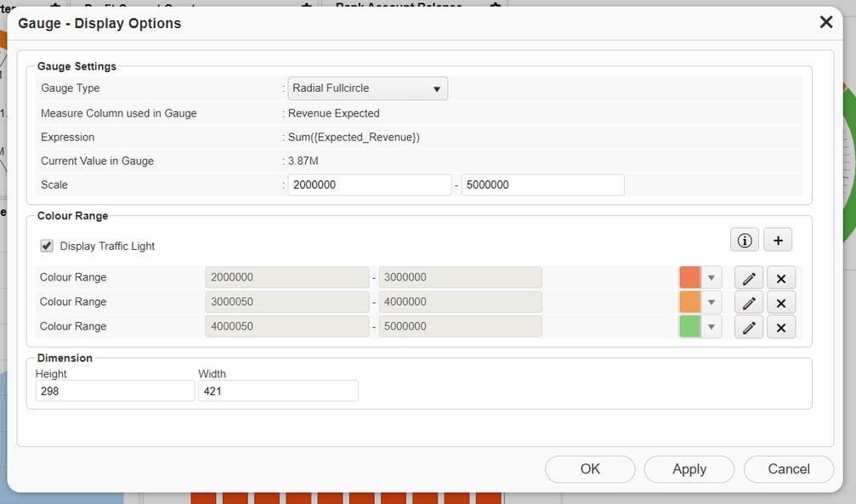Click the green colour swatch
Screen dimensions: 856x504
(689, 327)
